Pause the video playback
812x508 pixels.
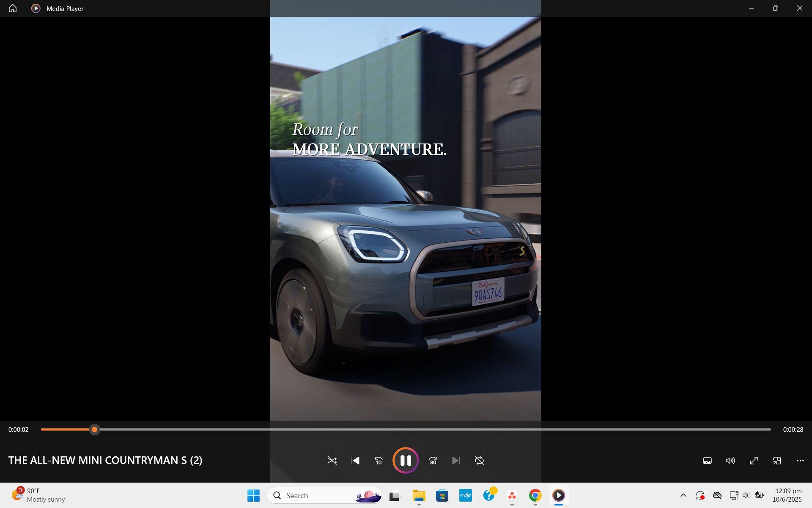point(405,460)
